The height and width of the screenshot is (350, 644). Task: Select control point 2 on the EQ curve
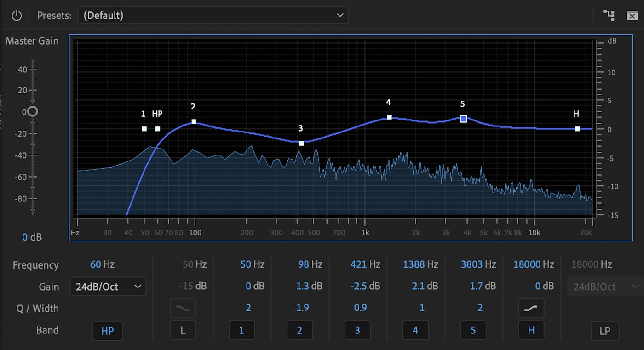tap(194, 122)
